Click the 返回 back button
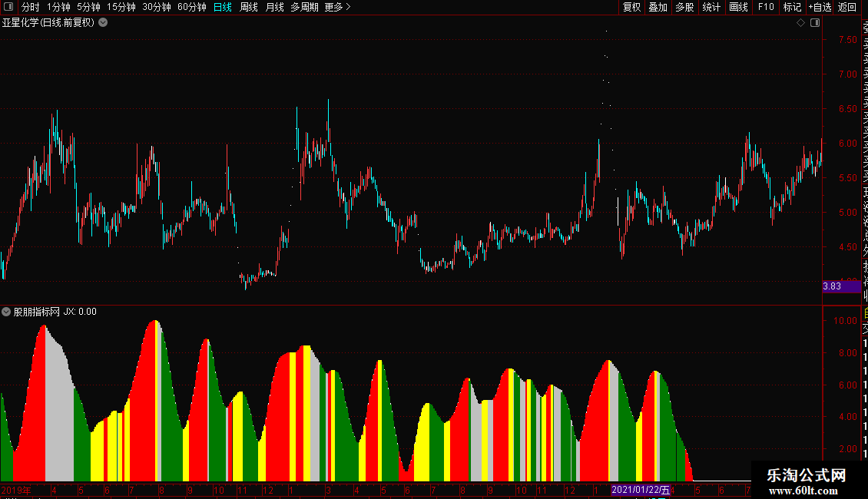 [x=847, y=7]
